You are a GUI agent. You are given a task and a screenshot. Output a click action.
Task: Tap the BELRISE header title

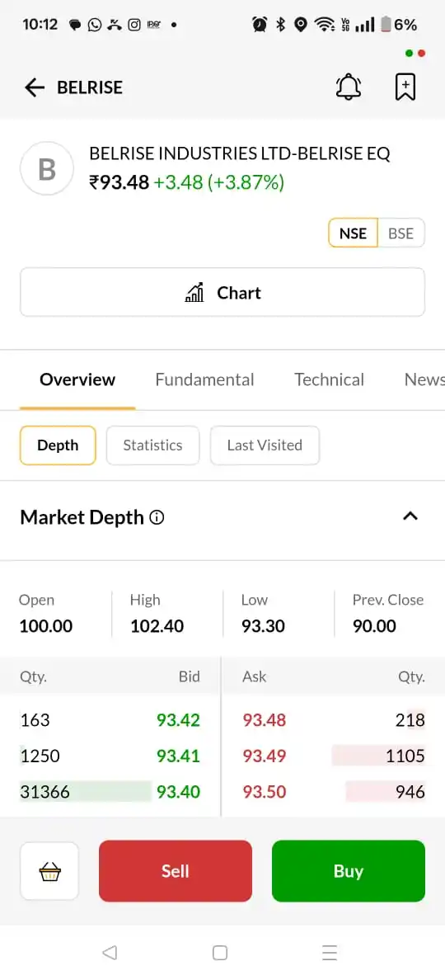point(90,87)
